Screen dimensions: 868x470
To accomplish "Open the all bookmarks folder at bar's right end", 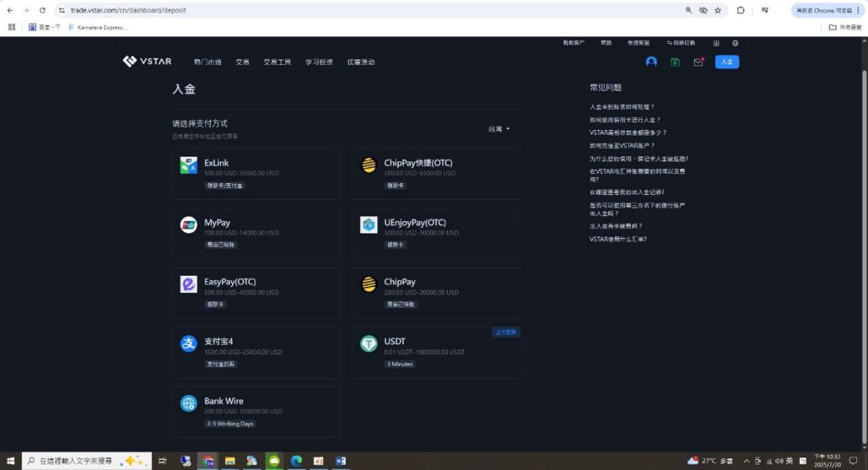I will pos(844,27).
